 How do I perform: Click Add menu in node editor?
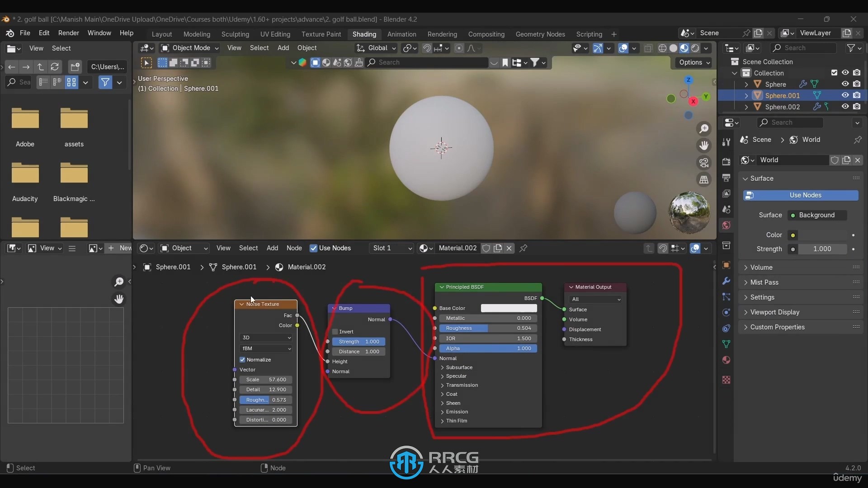click(x=271, y=248)
